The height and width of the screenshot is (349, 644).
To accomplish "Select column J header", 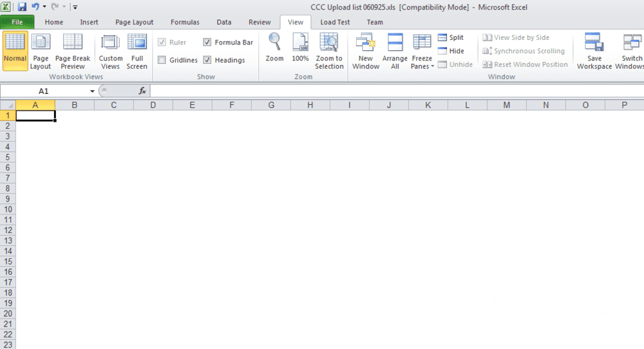I will pyautogui.click(x=389, y=105).
